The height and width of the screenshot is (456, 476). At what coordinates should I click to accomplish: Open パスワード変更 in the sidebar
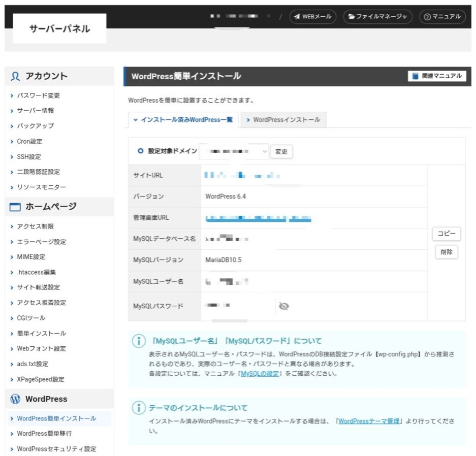[x=38, y=95]
